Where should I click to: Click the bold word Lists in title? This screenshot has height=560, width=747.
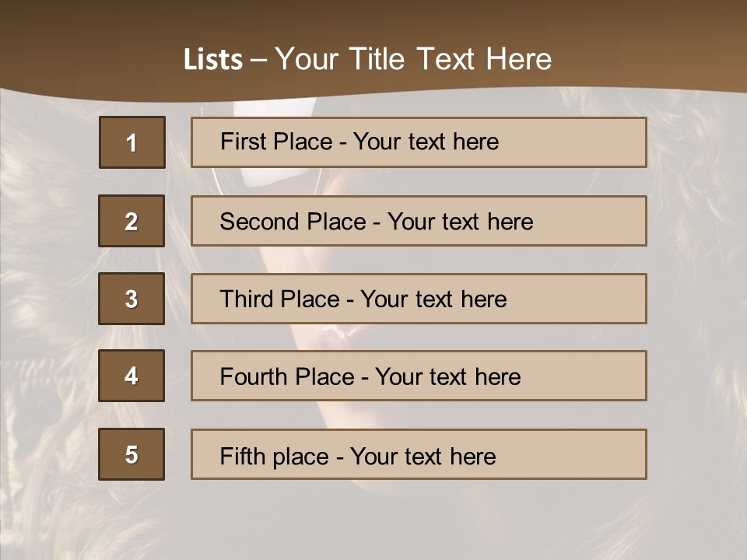212,60
